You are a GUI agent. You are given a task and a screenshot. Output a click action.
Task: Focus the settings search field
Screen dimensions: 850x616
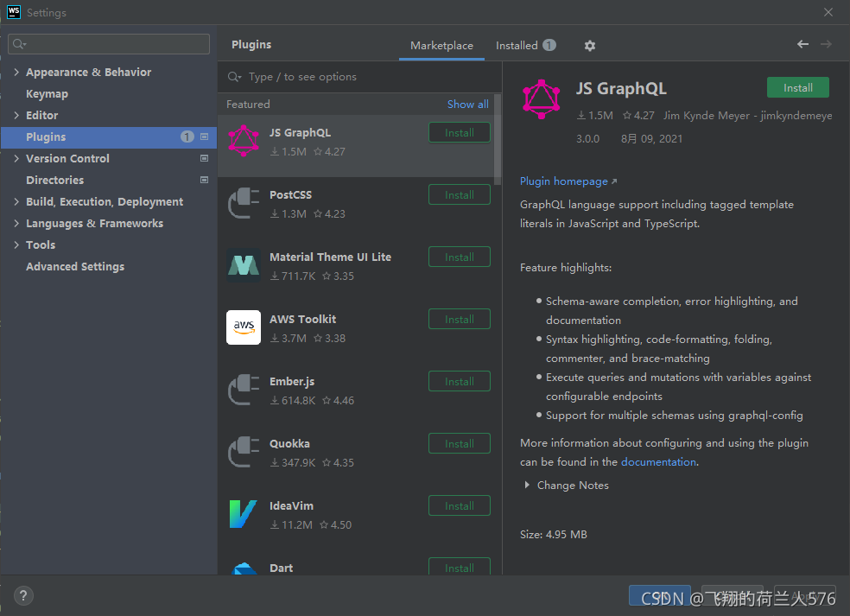pos(109,44)
